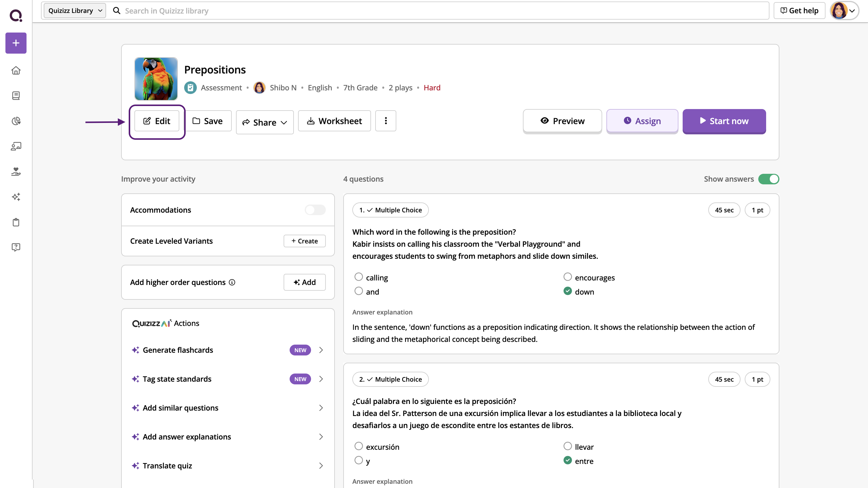
Task: Click the Start now button
Action: point(724,121)
